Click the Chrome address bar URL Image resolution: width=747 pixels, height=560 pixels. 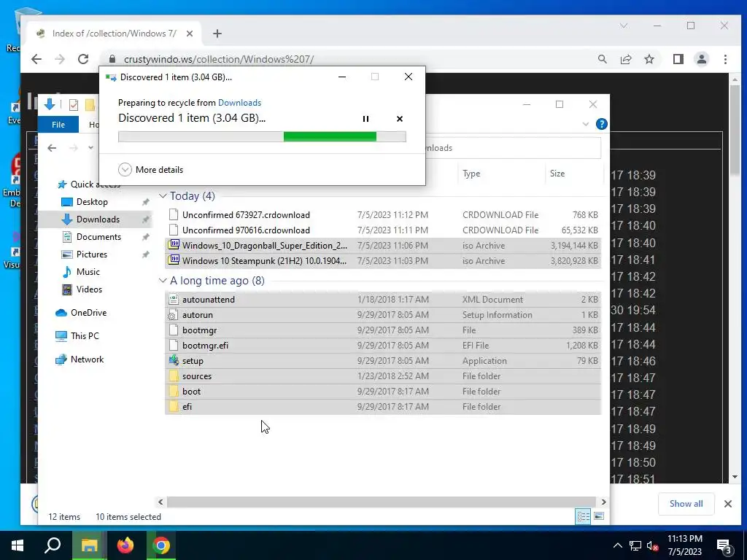pos(219,60)
